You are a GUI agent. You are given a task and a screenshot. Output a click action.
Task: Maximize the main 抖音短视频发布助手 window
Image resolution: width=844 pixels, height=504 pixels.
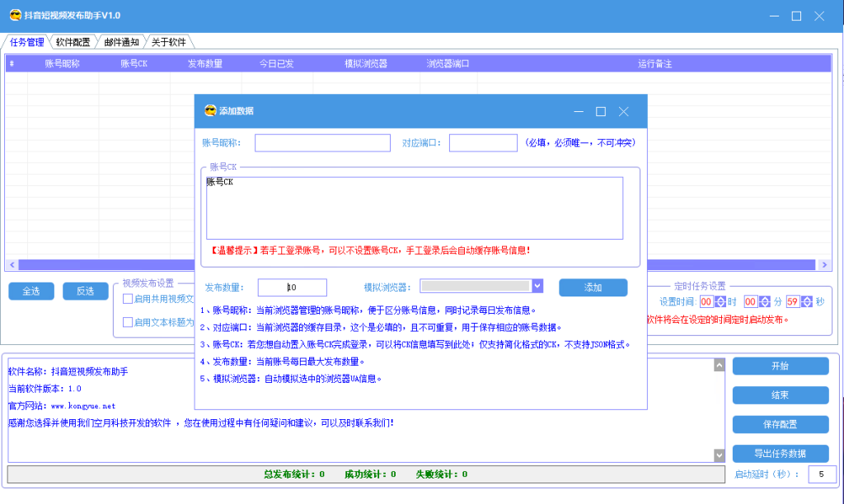pos(797,16)
